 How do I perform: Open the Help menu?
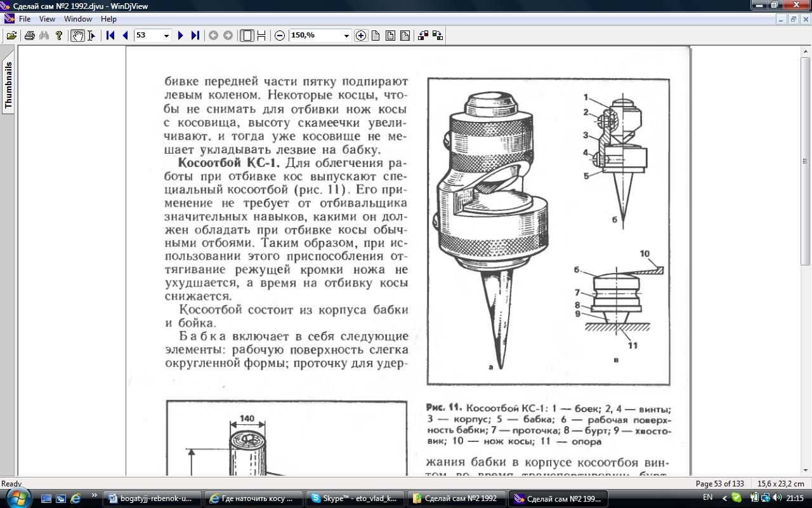[108, 19]
